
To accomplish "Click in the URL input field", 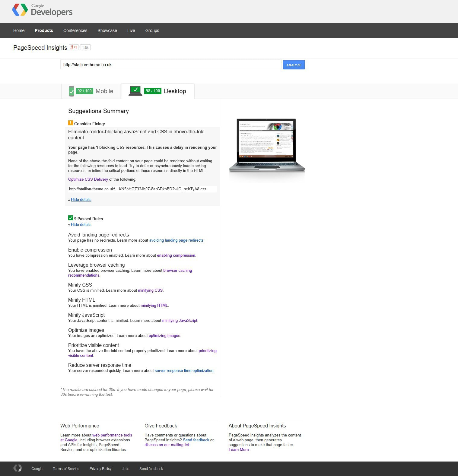I will click(x=171, y=65).
